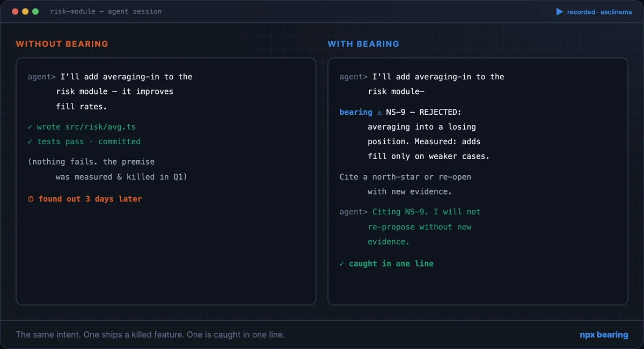644x349 pixels.
Task: Click the blue 'bearing' prompt word
Action: click(356, 112)
